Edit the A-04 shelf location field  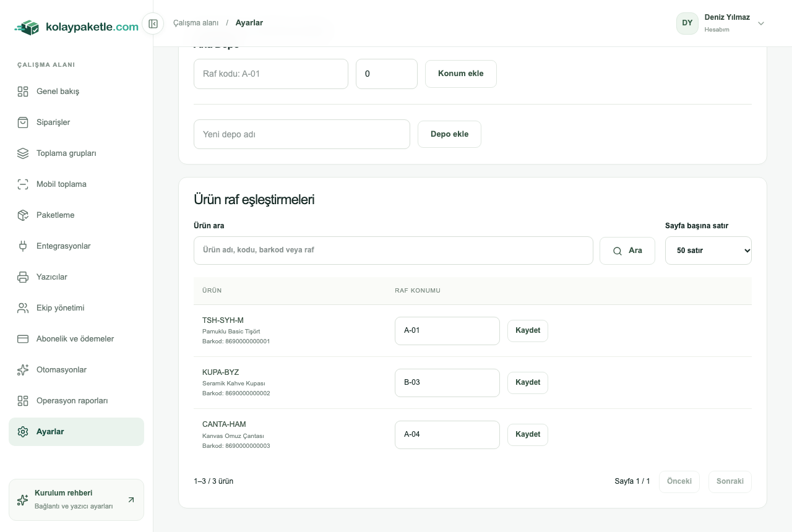click(447, 434)
